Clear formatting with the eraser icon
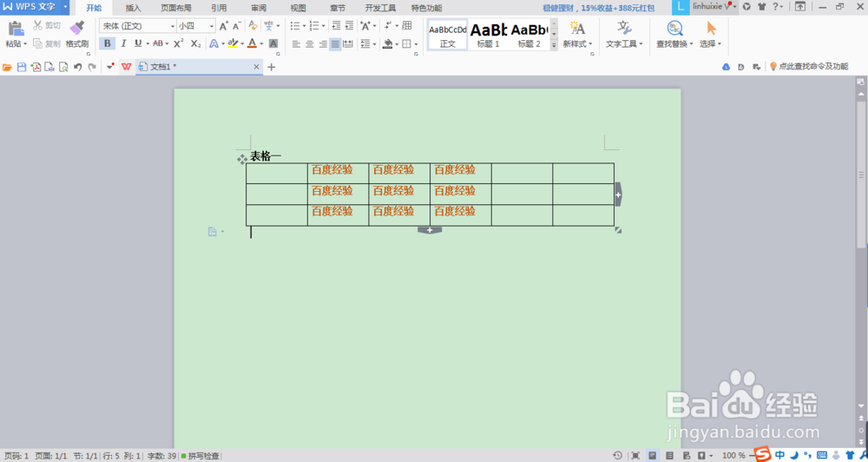The image size is (868, 462). [x=253, y=26]
